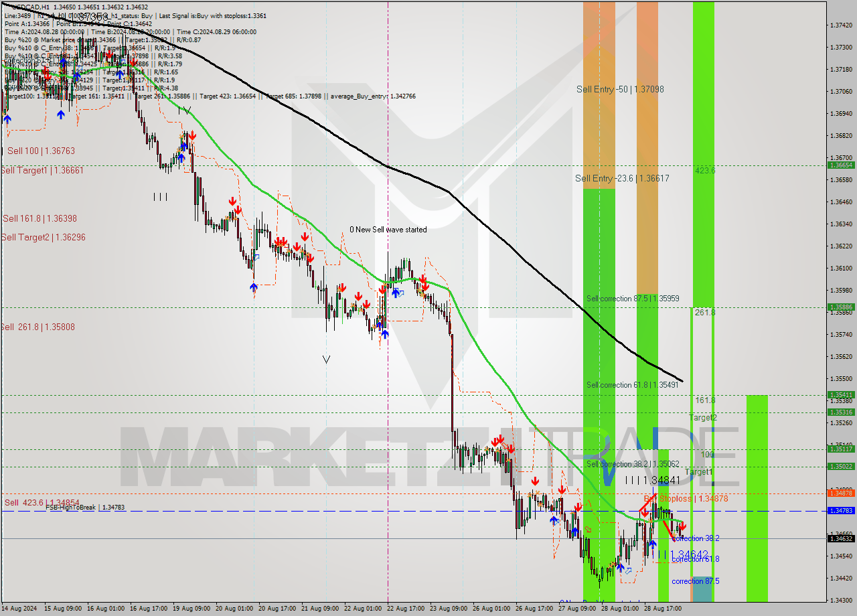Image resolution: width=857 pixels, height=616 pixels.
Task: Click the '28 Aug 17:00' time label
Action: [664, 609]
